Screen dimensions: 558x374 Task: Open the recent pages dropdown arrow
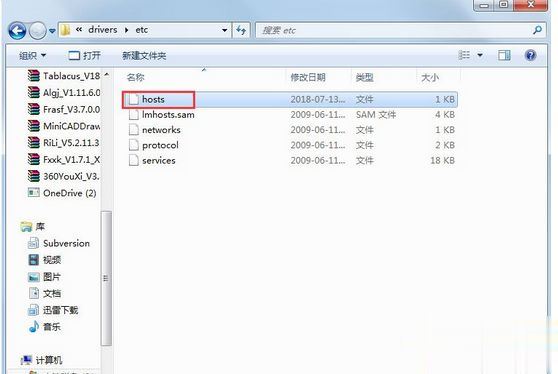point(52,31)
